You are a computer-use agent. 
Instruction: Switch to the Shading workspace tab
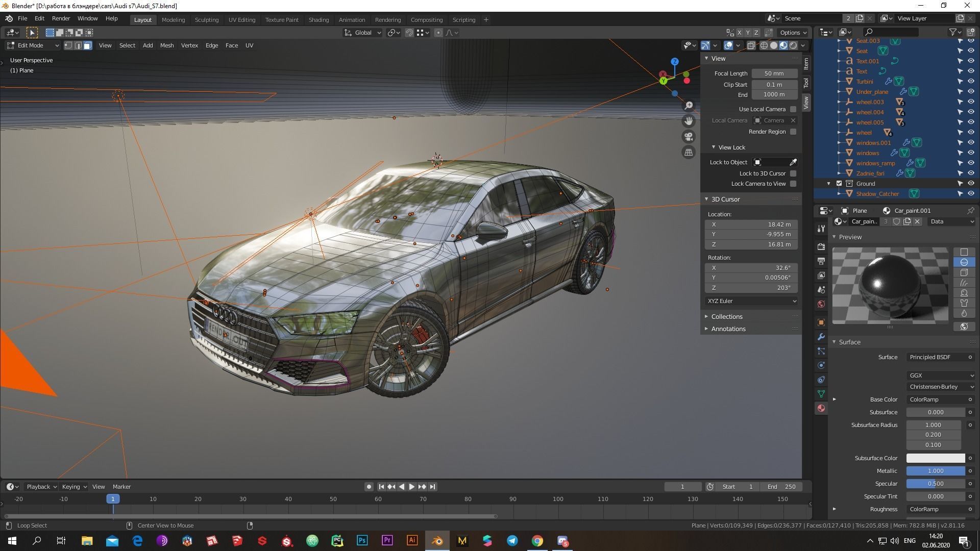(318, 20)
